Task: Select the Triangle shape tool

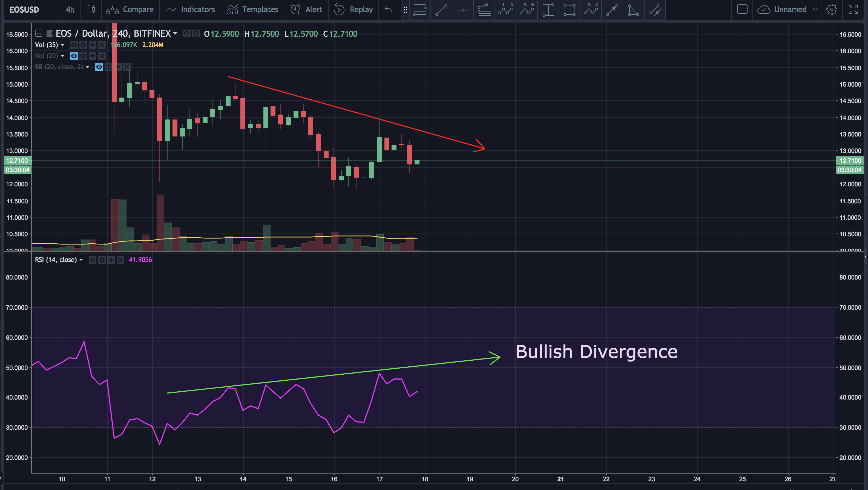Action: click(634, 10)
